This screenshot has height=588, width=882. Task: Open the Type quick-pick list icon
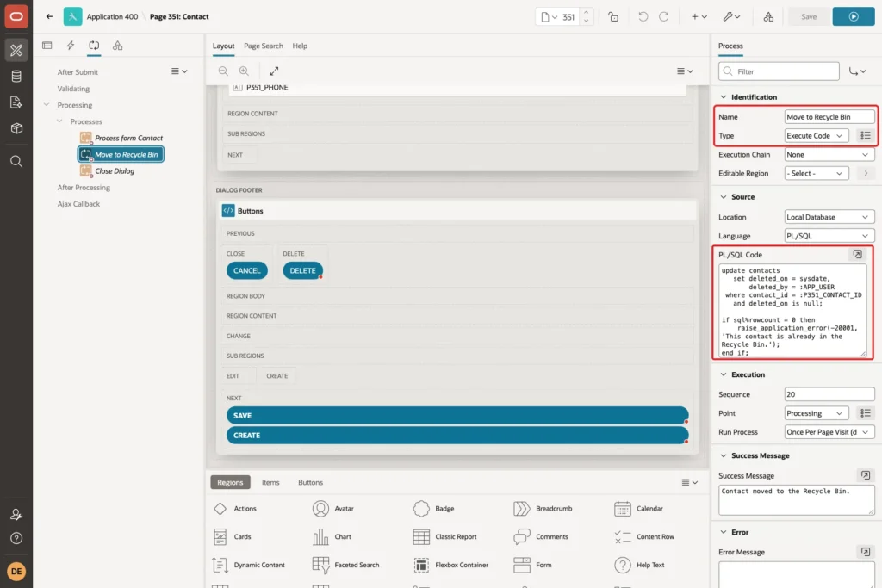[x=866, y=135]
